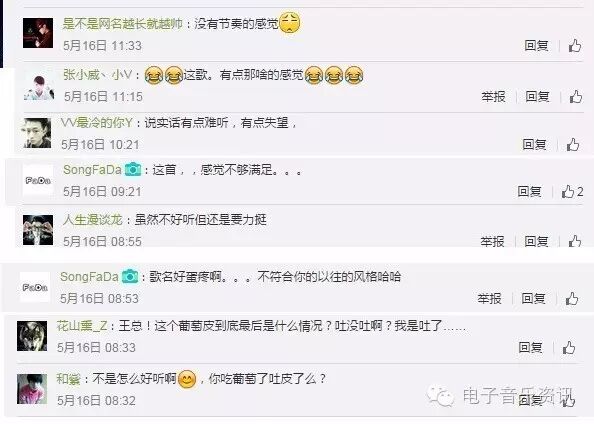
Task: Like 人生漫谈龙's comment
Action: [x=575, y=241]
